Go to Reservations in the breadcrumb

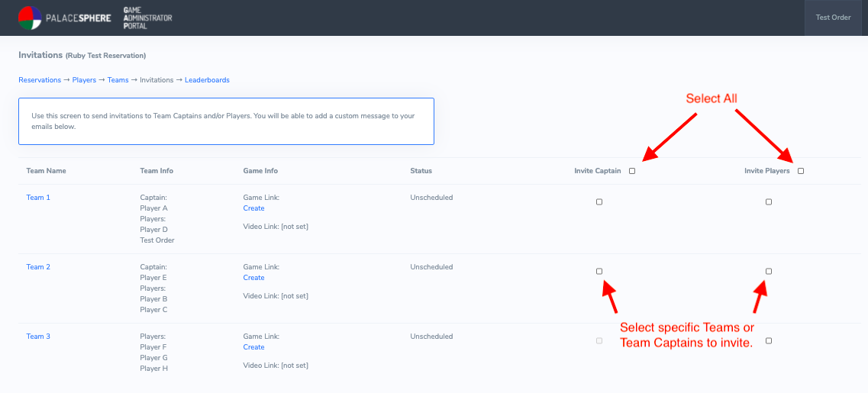pyautogui.click(x=40, y=79)
